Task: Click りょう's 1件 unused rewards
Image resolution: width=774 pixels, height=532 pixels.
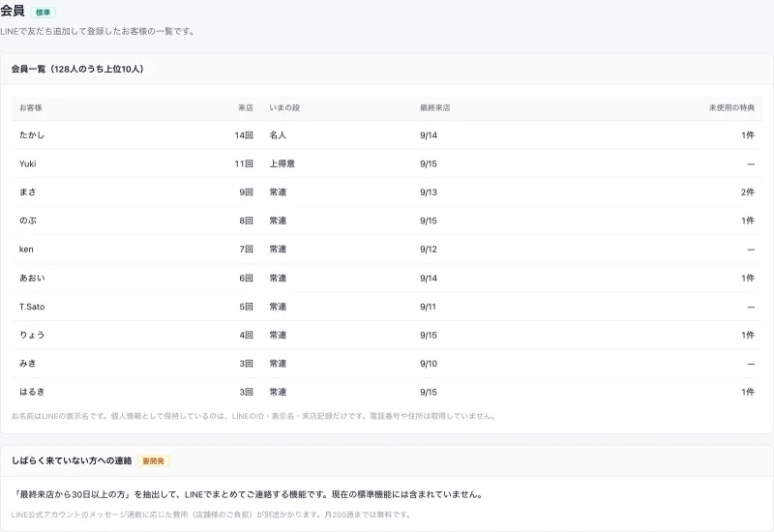Action: [x=748, y=335]
